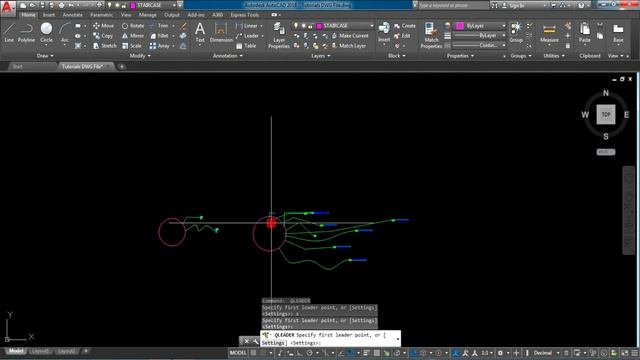Click the Fillet tool
640x360 pixels.
coord(160,36)
